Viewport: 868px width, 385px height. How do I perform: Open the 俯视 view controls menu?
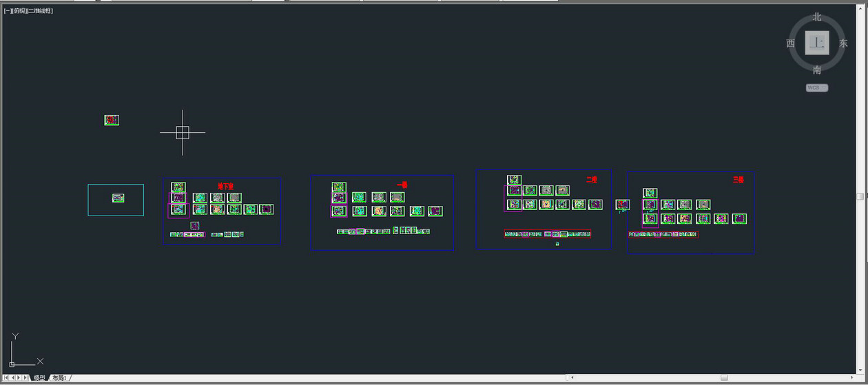coord(18,11)
